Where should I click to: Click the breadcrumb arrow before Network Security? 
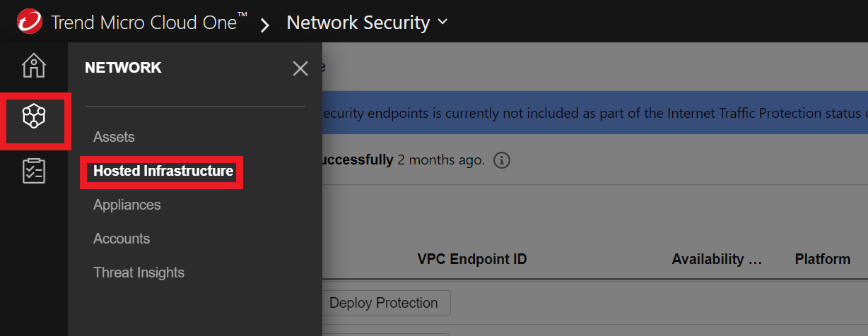tap(265, 25)
